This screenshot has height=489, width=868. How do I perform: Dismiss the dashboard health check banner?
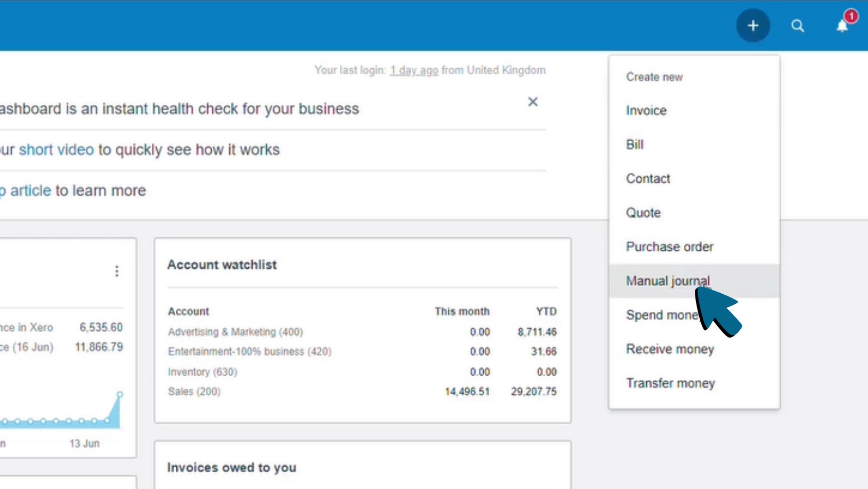pos(533,102)
